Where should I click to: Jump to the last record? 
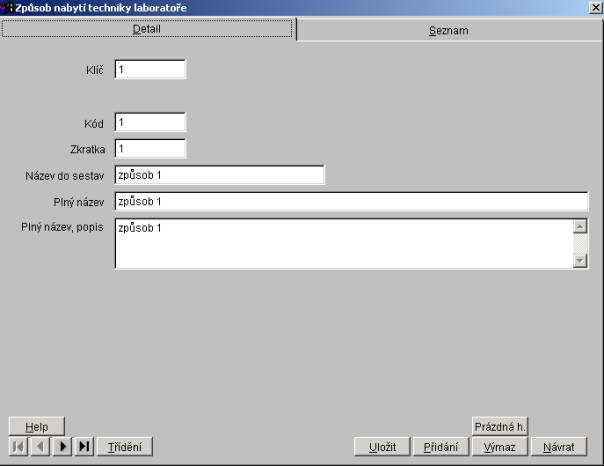point(84,447)
